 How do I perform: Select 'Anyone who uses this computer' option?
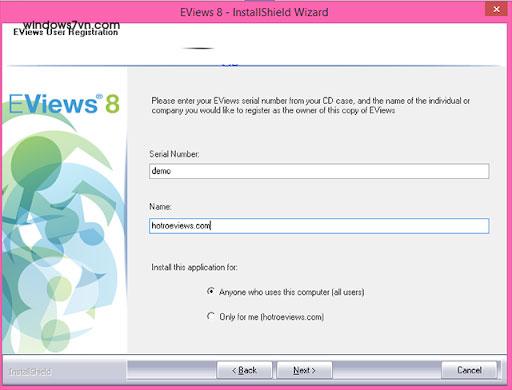coord(211,291)
